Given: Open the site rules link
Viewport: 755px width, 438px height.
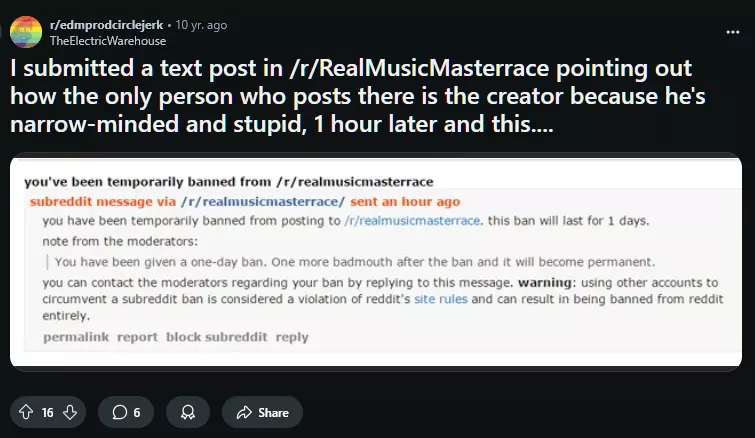Looking at the screenshot, I should tap(441, 299).
